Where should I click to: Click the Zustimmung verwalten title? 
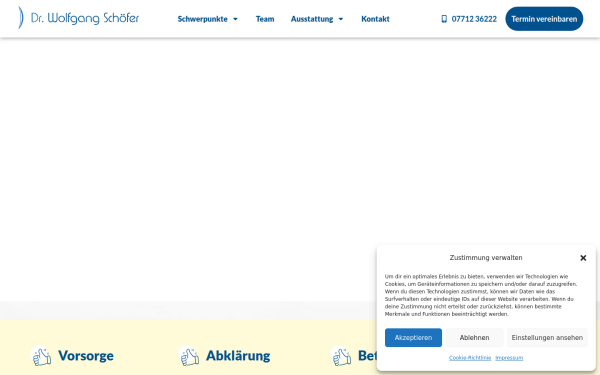point(486,258)
